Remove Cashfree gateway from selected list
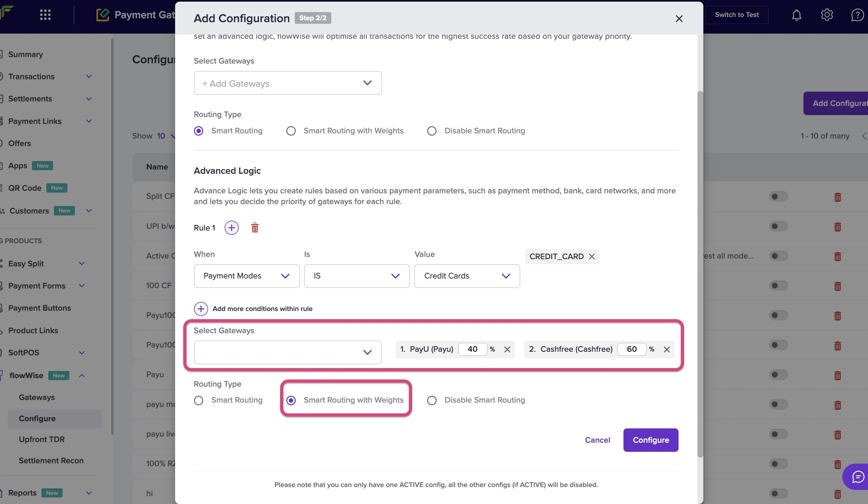Screen dimensions: 868x504 pos(666,349)
